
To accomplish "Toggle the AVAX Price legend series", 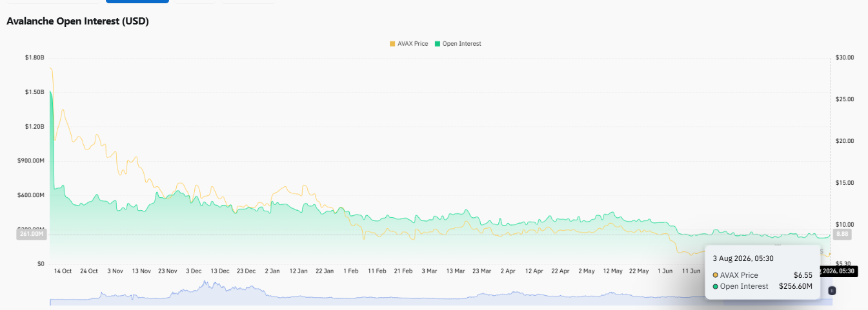I will click(x=409, y=44).
